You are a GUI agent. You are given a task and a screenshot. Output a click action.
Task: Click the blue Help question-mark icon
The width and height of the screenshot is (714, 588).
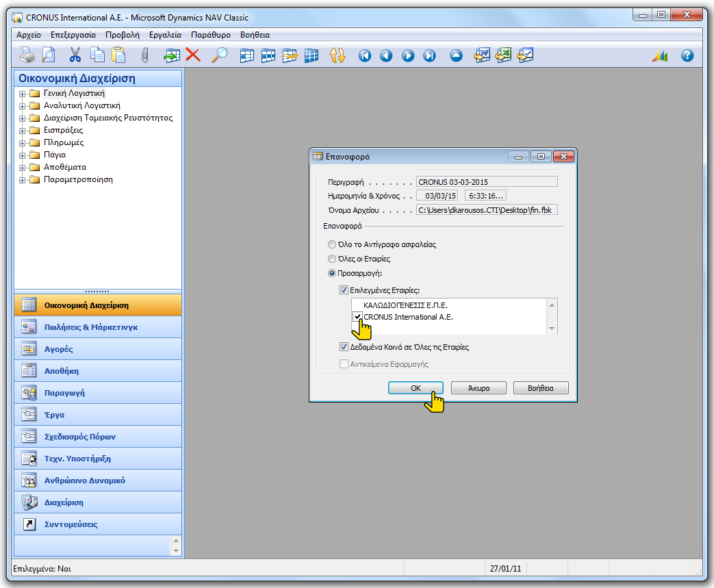[687, 55]
